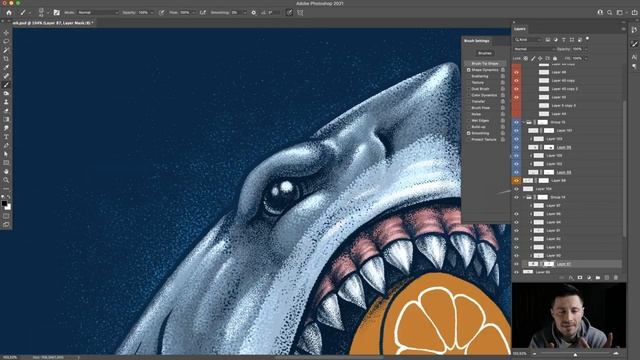Viewport: 640px width, 360px height.
Task: Select the Hand tool
Action: click(x=6, y=171)
